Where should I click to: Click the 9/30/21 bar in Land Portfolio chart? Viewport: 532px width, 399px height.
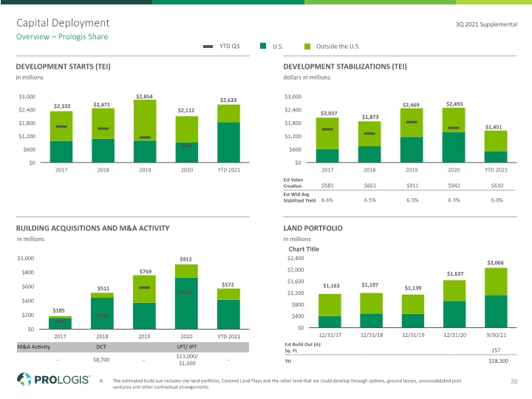pos(496,298)
